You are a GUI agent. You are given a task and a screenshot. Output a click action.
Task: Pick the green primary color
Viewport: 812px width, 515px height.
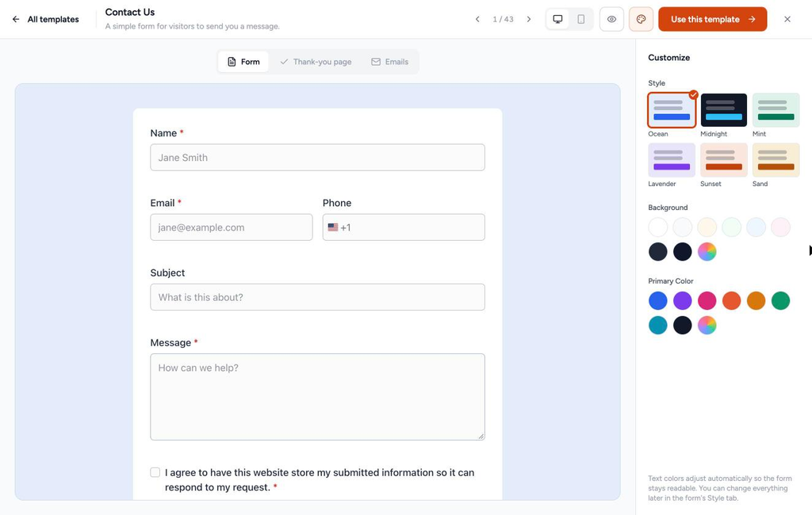pos(780,301)
